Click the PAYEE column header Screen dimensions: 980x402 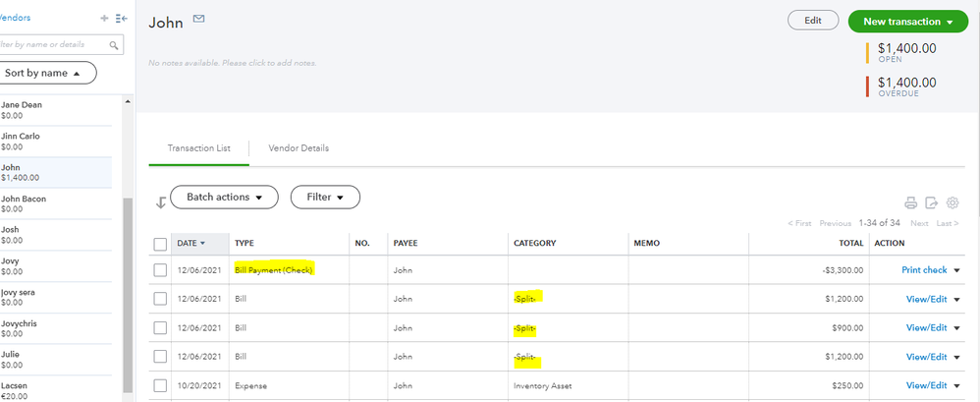(x=405, y=243)
